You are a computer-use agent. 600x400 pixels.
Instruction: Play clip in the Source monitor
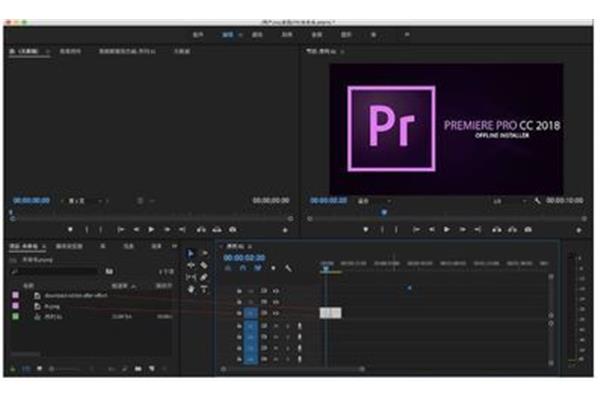(151, 230)
